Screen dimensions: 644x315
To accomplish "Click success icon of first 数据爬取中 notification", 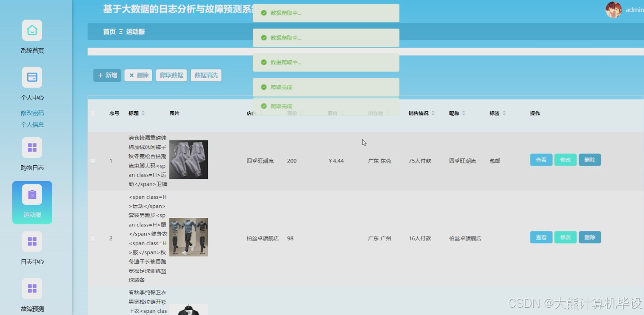I will [x=264, y=13].
